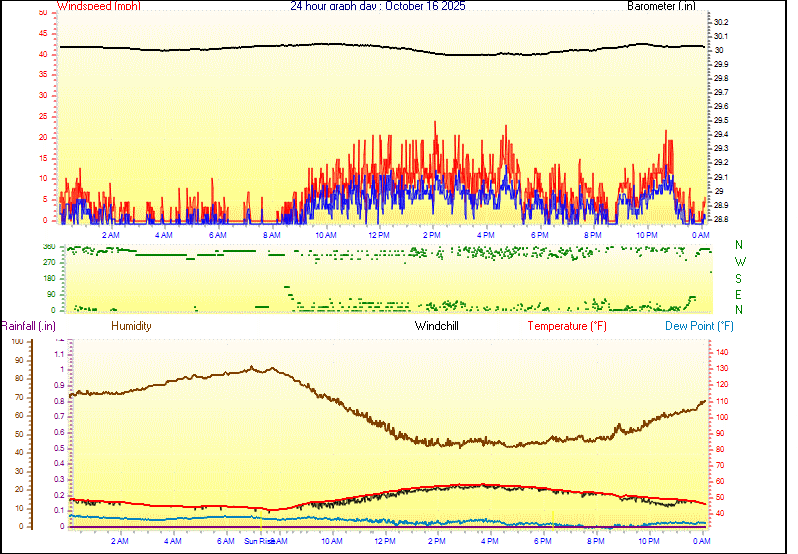Click the 140 temperature scale value

coord(720,353)
